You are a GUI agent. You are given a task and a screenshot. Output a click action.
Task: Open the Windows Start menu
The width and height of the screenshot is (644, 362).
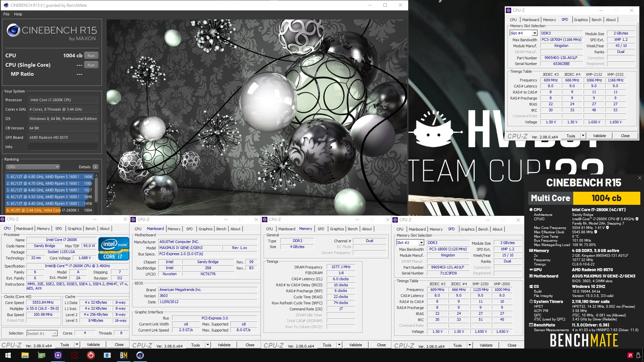8,355
